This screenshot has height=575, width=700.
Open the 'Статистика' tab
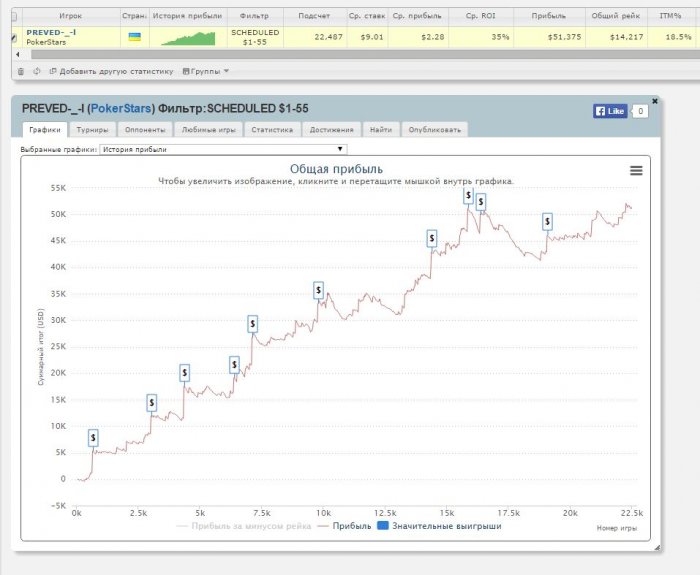click(x=271, y=129)
